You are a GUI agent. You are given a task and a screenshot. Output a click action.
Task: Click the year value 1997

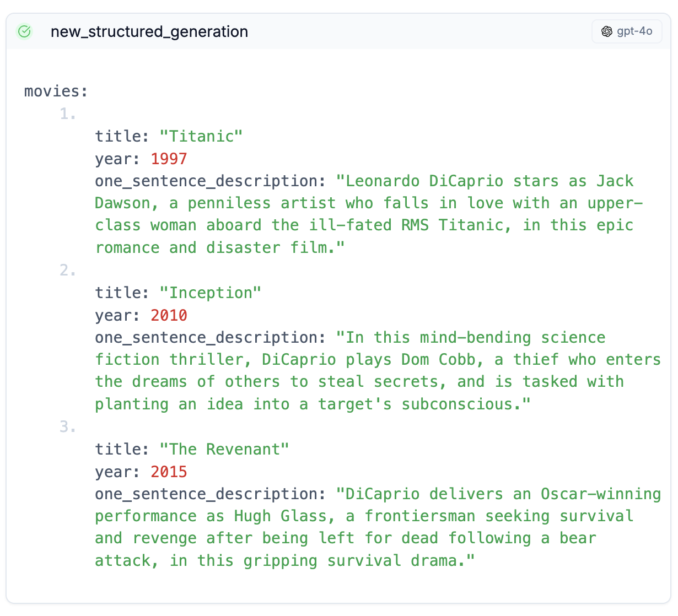pyautogui.click(x=169, y=159)
